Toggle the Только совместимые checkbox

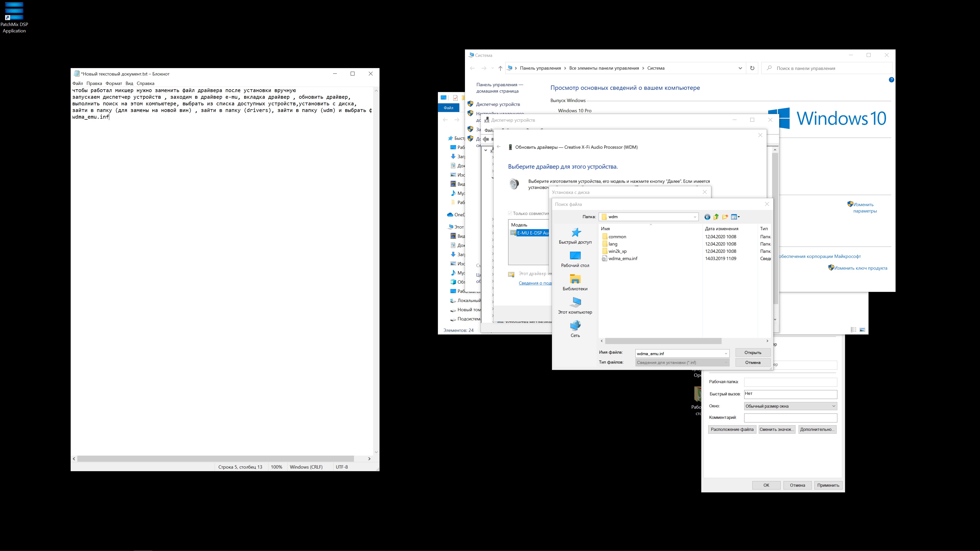510,213
